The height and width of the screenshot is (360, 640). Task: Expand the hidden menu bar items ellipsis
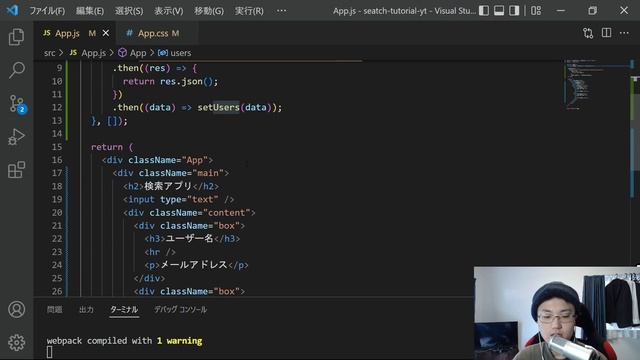click(281, 11)
